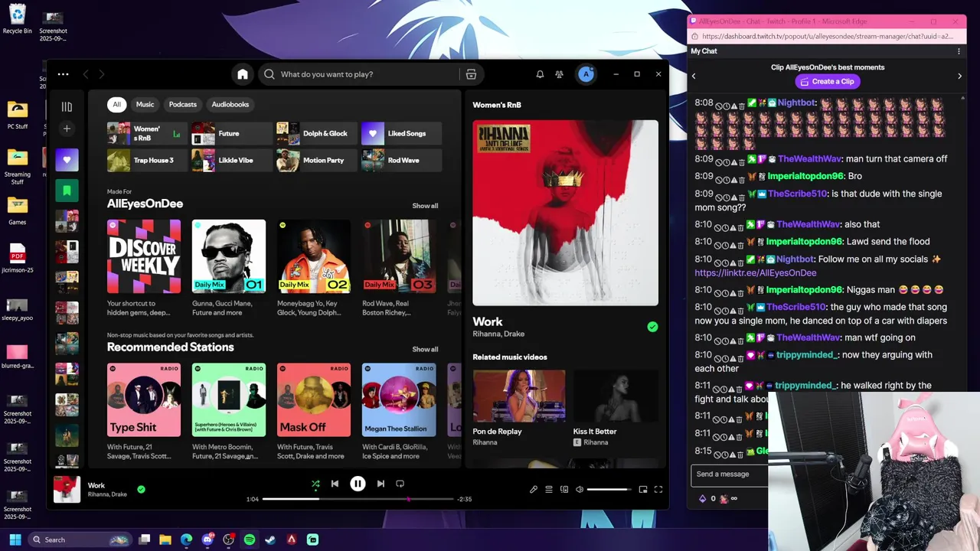
Task: Toggle the Queue panel icon
Action: pyautogui.click(x=549, y=490)
